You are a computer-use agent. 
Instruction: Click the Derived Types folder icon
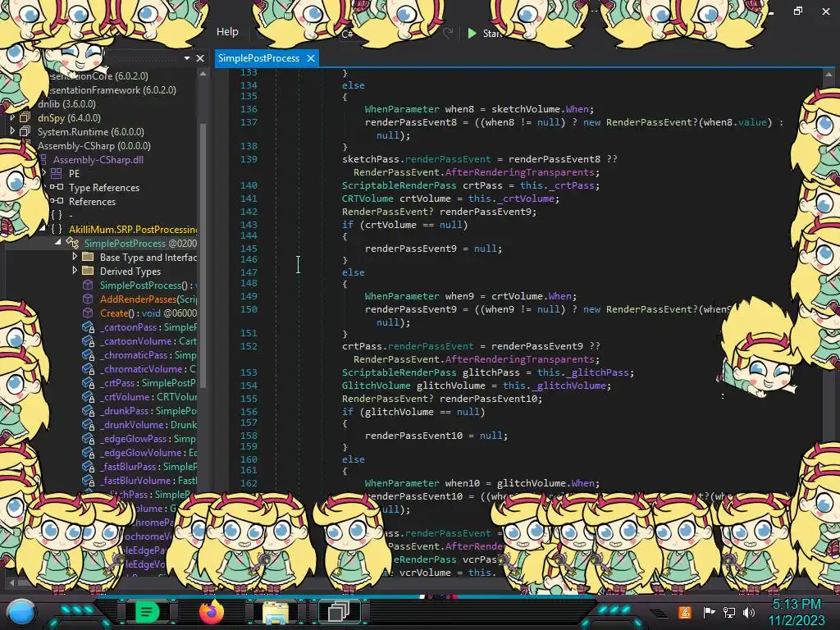pos(88,271)
